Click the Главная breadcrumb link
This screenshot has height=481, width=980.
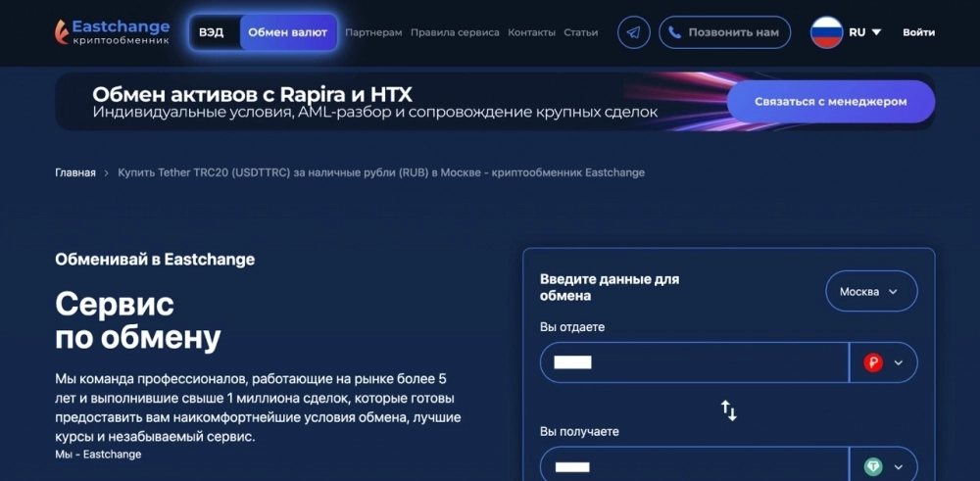(75, 172)
